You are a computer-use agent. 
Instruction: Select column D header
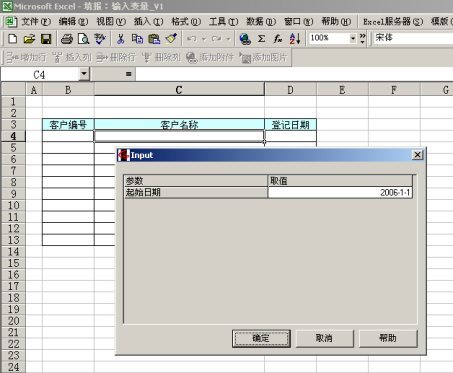pyautogui.click(x=290, y=90)
